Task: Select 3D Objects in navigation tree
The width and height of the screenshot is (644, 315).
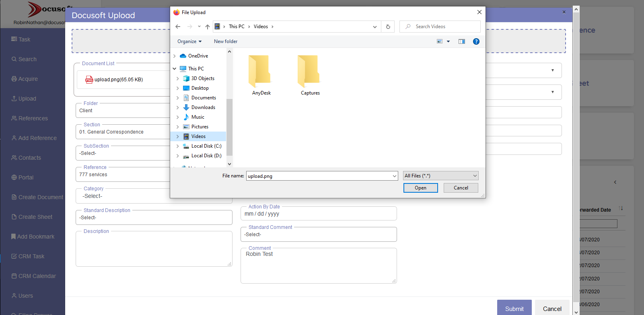Action: 203,78
